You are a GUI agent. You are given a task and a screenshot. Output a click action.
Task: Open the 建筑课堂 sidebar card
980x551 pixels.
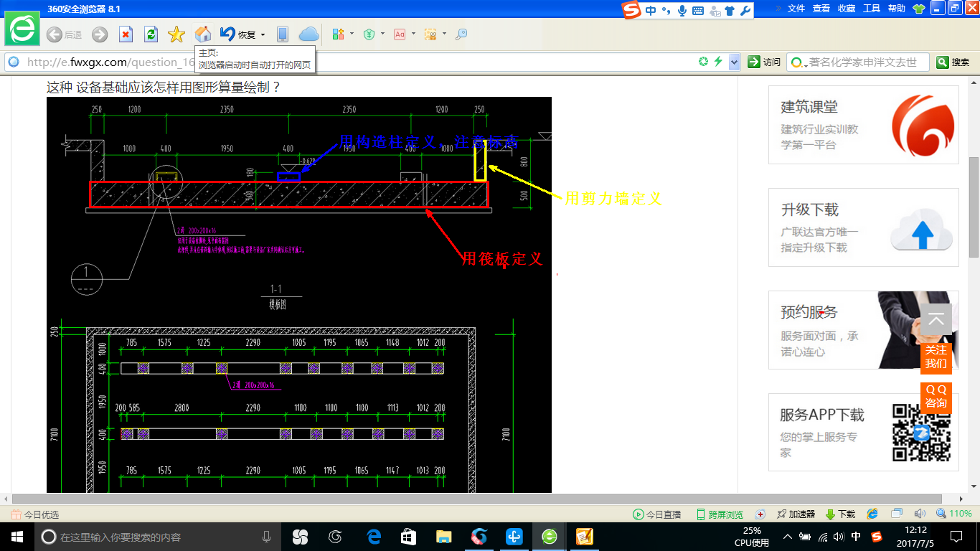[864, 125]
